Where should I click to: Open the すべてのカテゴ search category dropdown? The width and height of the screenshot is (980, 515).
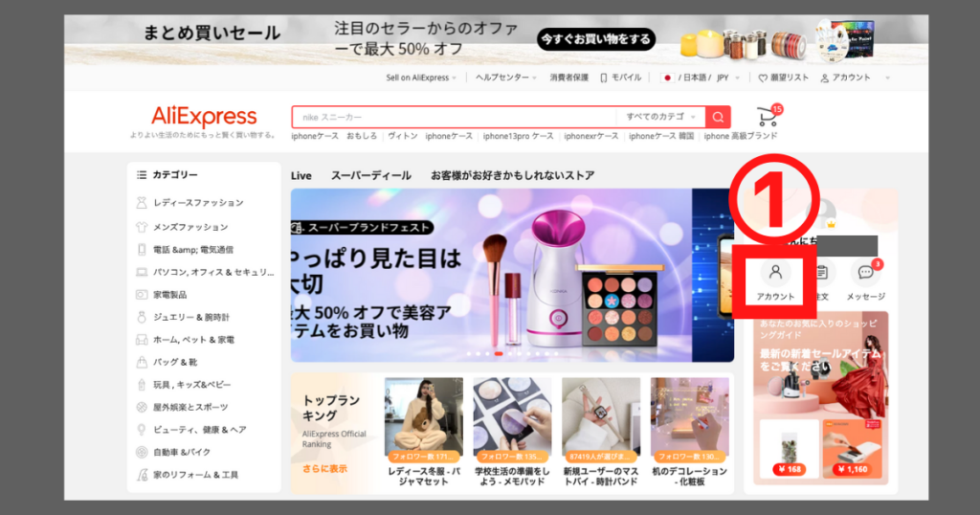(x=660, y=117)
